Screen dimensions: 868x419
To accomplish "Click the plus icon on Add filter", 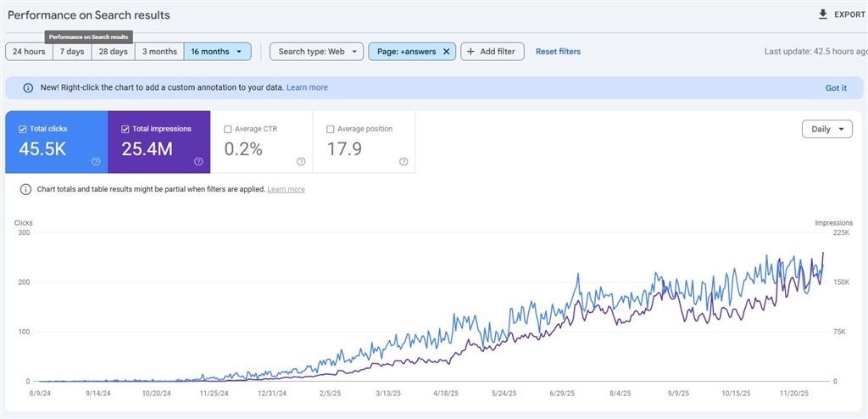I will pos(470,52).
